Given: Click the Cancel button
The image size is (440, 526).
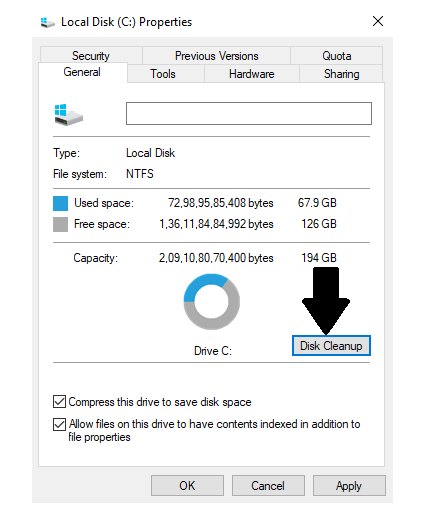Looking at the screenshot, I should point(268,485).
